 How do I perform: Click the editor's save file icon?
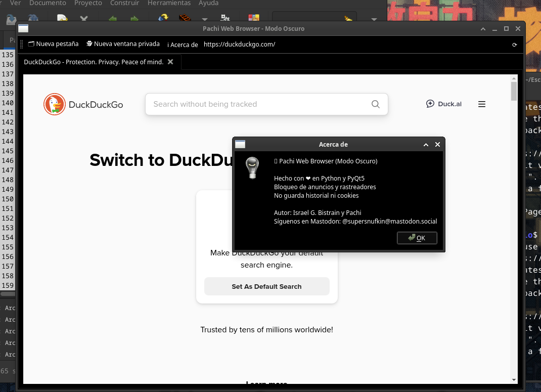click(x=12, y=18)
